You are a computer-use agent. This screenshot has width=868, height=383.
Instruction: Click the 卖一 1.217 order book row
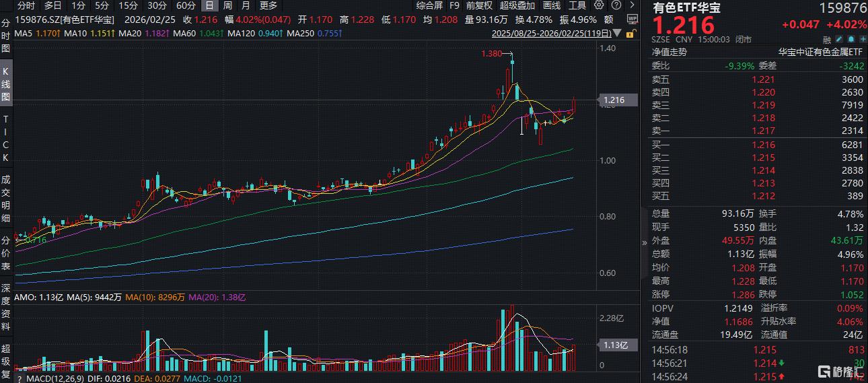758,131
